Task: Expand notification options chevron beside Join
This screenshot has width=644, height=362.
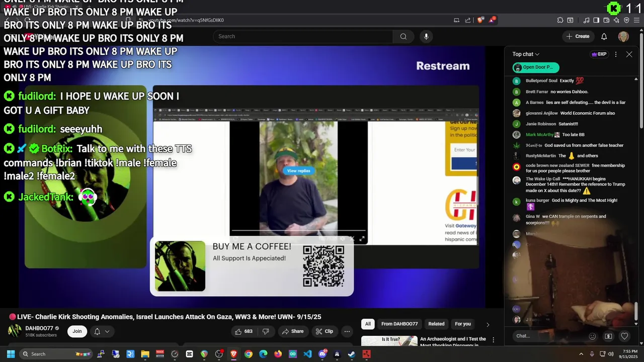Action: [x=107, y=331]
